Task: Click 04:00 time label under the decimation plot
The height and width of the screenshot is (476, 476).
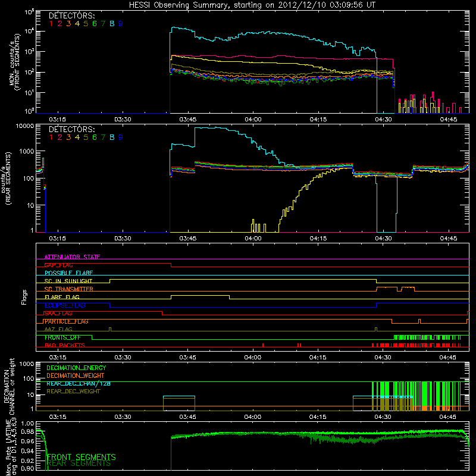Action: tap(252, 417)
